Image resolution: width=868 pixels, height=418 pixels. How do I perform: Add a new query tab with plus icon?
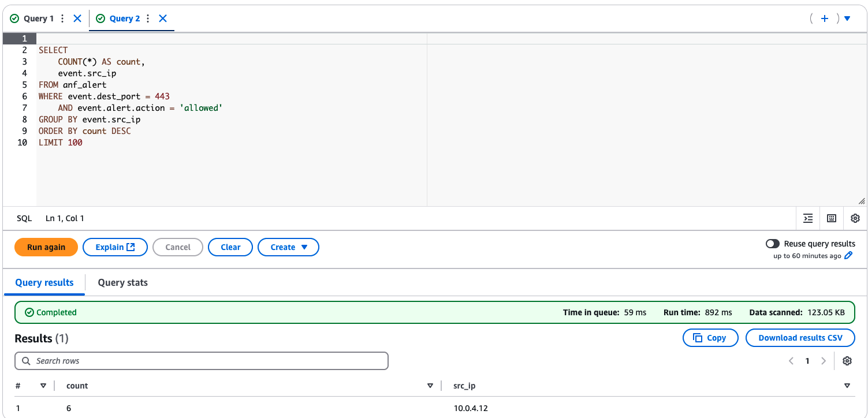tap(825, 18)
